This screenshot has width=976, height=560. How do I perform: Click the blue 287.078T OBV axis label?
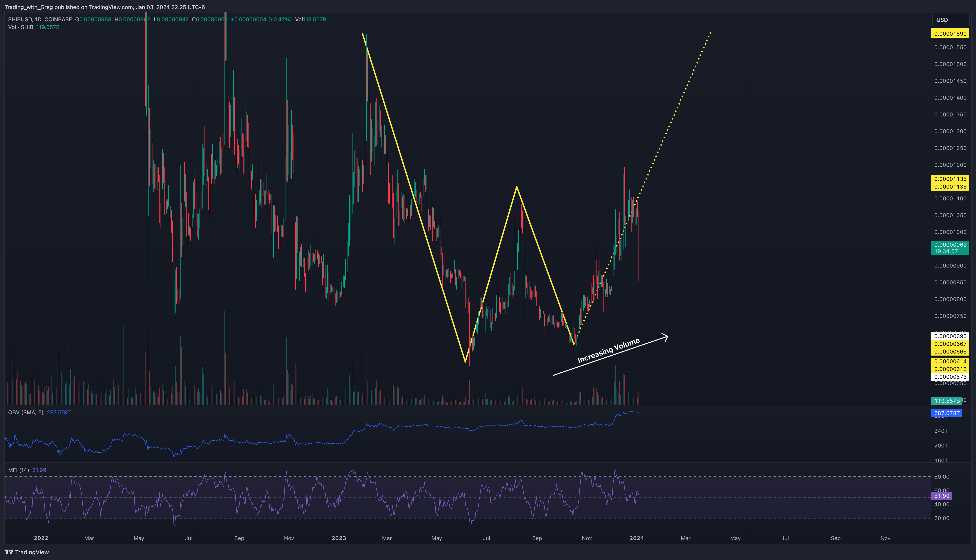946,413
